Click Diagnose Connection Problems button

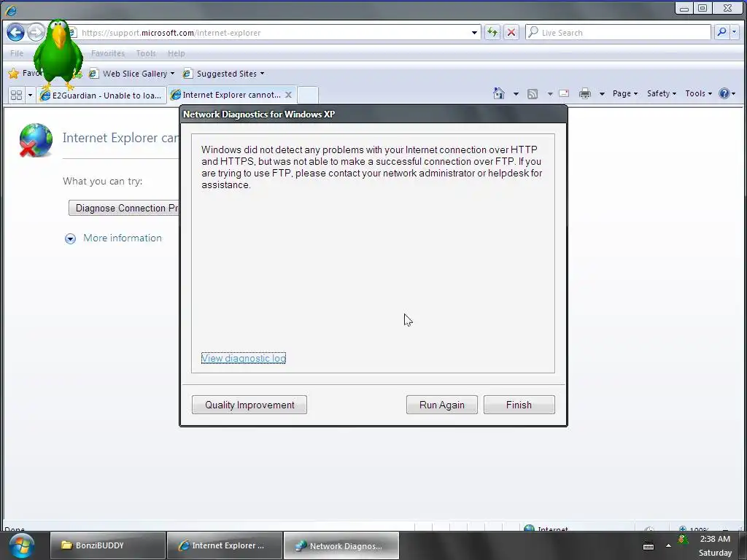(x=124, y=208)
